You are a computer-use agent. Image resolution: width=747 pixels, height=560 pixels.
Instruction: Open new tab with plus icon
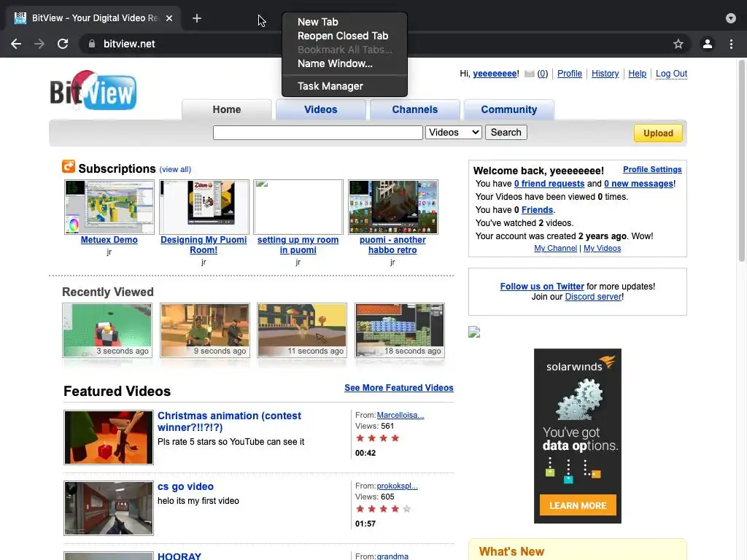pyautogui.click(x=197, y=18)
